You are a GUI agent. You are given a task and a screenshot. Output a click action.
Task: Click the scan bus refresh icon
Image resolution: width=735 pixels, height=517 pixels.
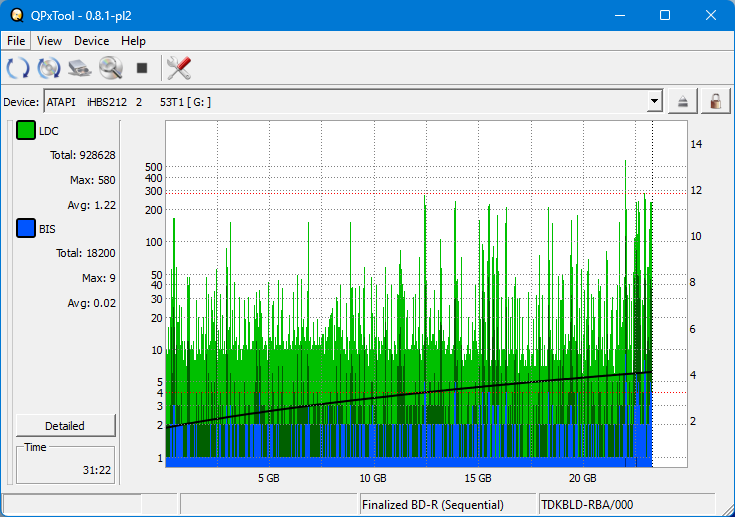(18, 68)
